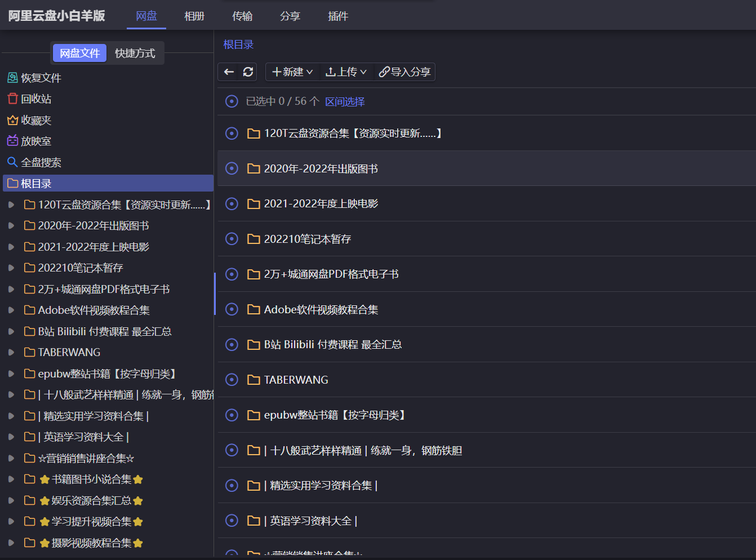The width and height of the screenshot is (756, 560).
Task: Click the refresh icon in toolbar
Action: click(248, 72)
